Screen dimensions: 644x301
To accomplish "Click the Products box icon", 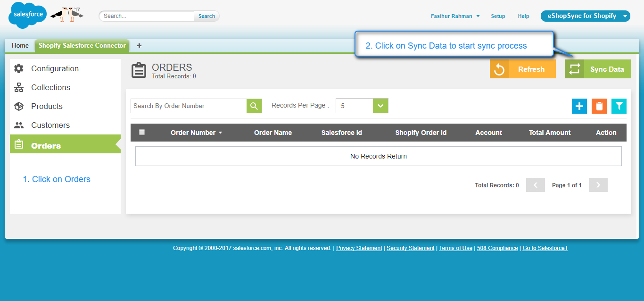I will 19,106.
